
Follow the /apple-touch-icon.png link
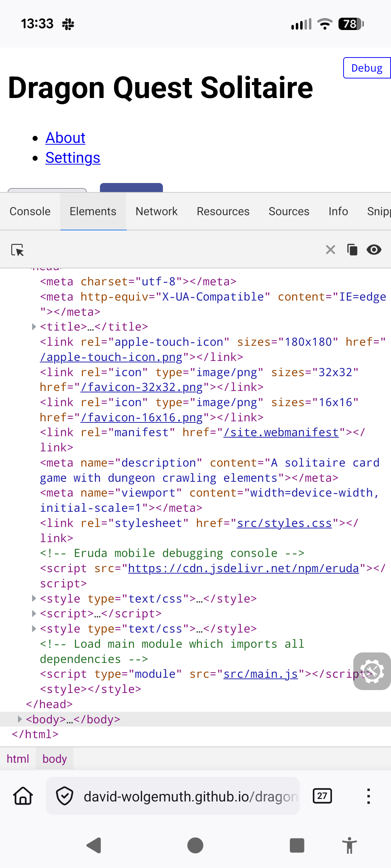pos(111,357)
